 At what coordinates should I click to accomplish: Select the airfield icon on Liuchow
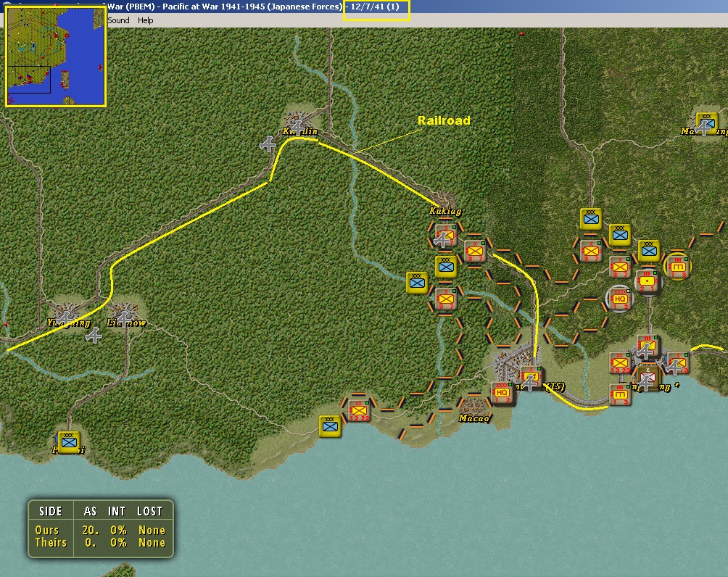pyautogui.click(x=124, y=318)
